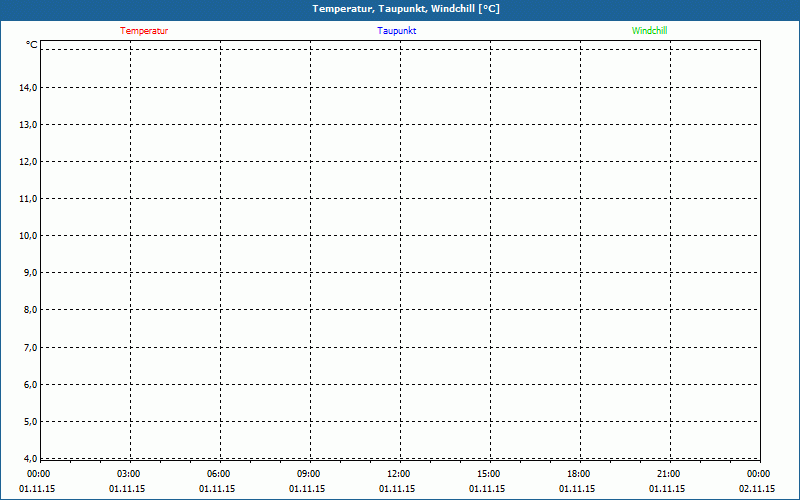The height and width of the screenshot is (500, 800).
Task: Click the 01.11.15 date under the first 00:00
Action: pyautogui.click(x=37, y=489)
